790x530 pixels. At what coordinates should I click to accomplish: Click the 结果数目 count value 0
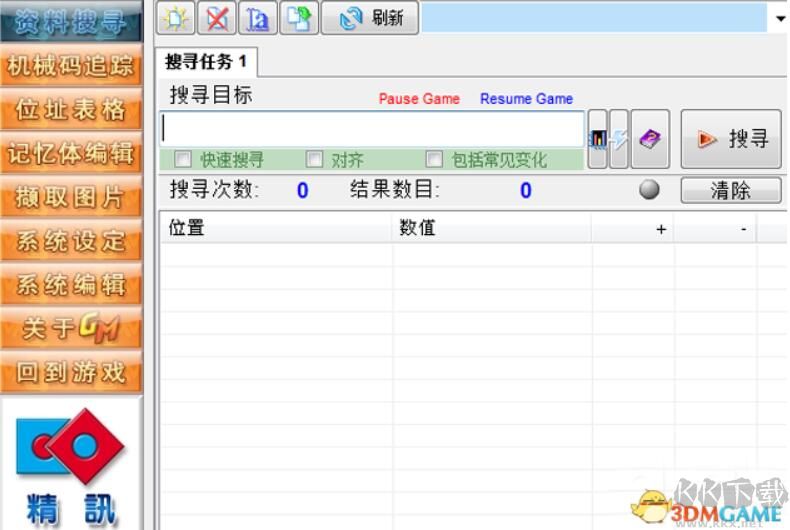tap(525, 190)
